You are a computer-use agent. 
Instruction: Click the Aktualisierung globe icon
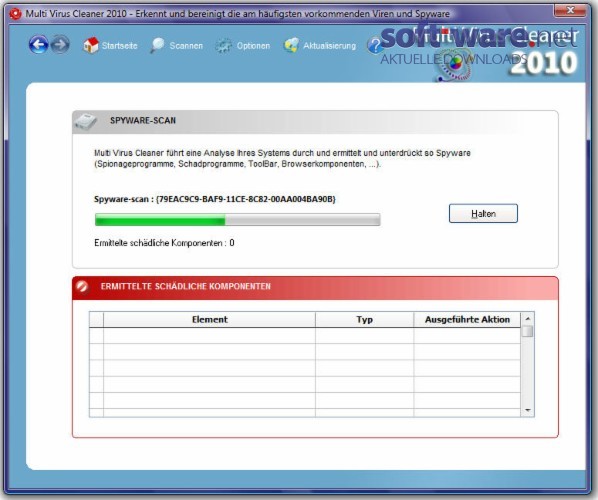point(291,45)
